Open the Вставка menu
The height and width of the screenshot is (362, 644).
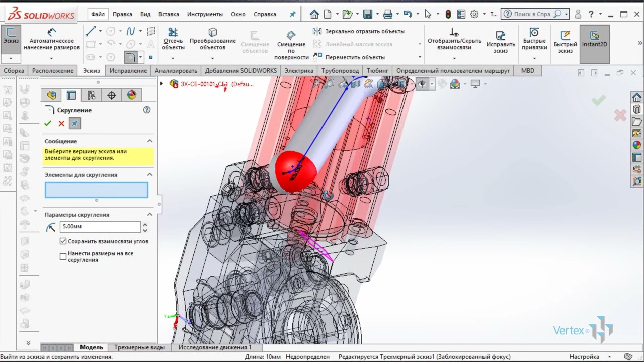[169, 14]
